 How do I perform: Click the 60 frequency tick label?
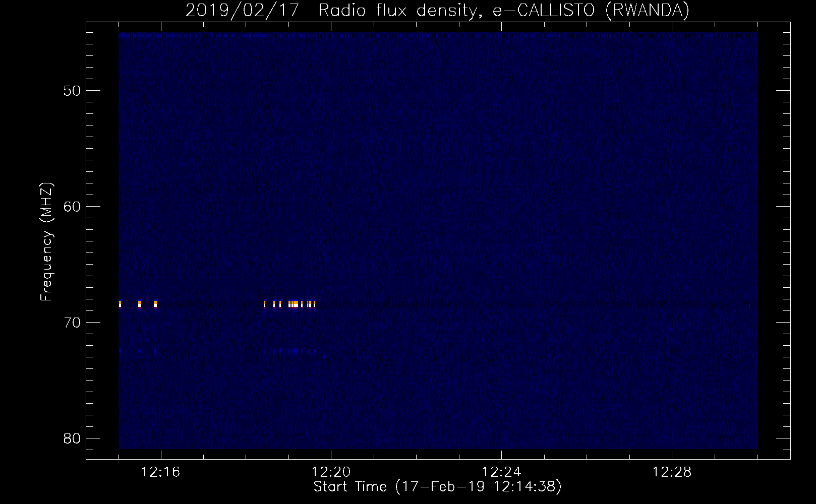point(72,207)
